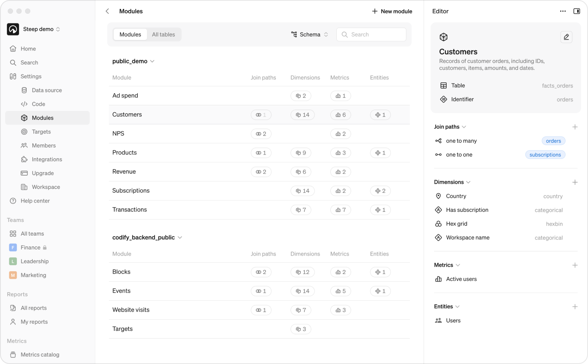Switch to the All tables toggle option

click(163, 34)
